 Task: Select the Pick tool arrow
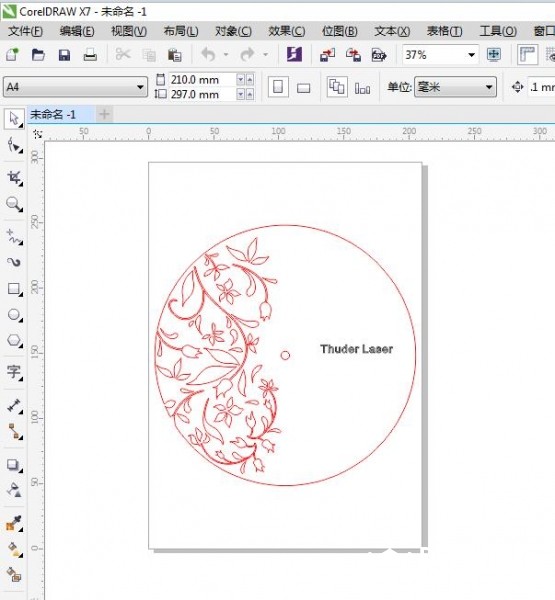(14, 119)
